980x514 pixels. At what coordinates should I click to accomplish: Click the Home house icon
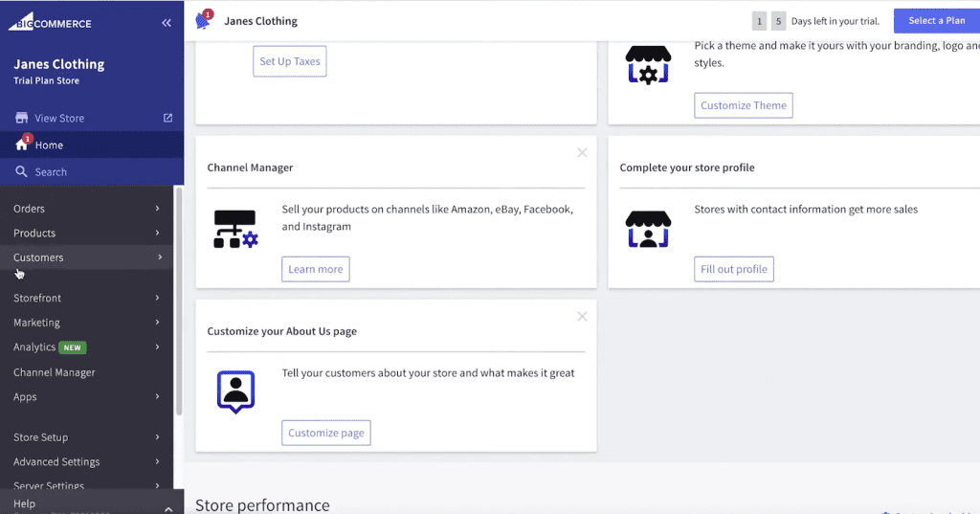pos(21,145)
